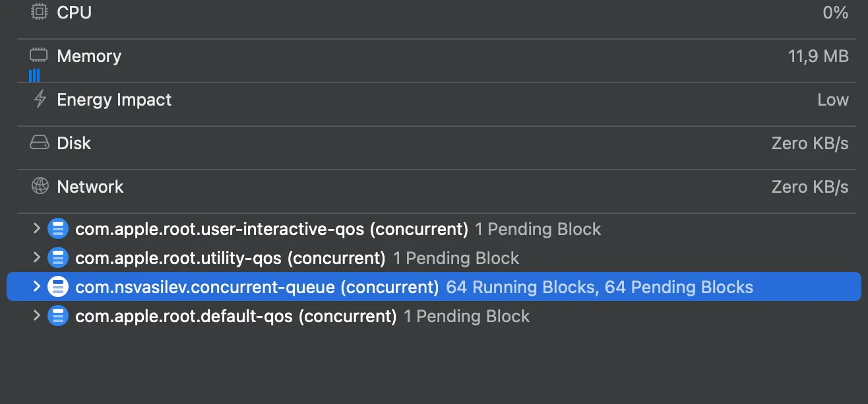Click the queue icon beside com.apple.root.utility-qos
Screen dimensions: 868x404
pos(57,257)
